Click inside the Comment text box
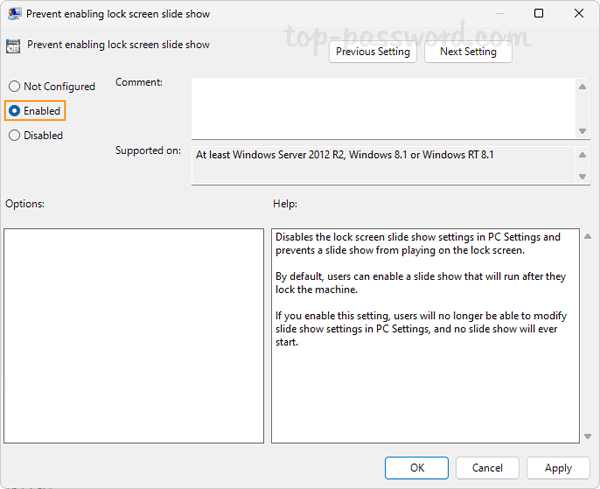This screenshot has width=600, height=489. pos(380,108)
